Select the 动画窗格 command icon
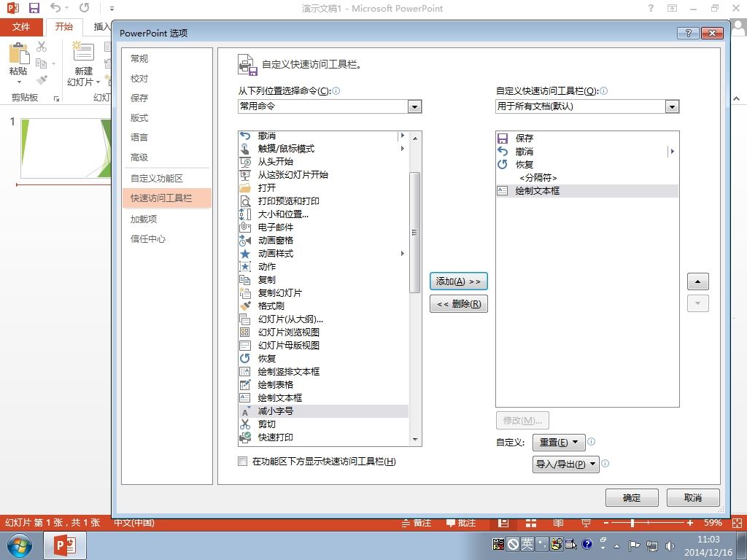Image resolution: width=747 pixels, height=560 pixels. click(245, 241)
